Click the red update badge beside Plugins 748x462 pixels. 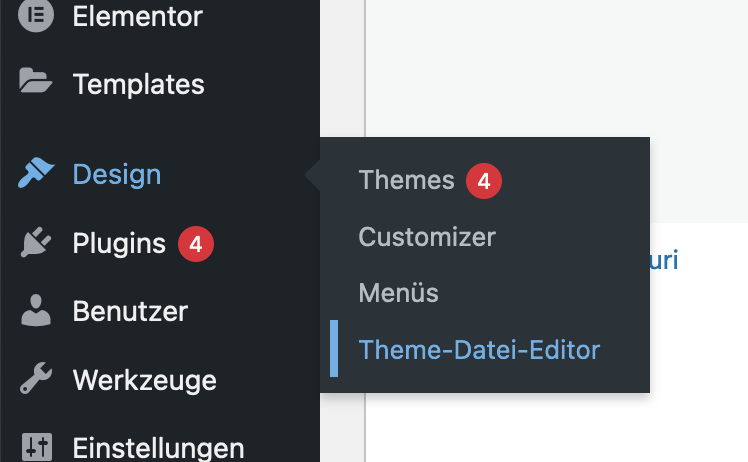click(x=196, y=244)
